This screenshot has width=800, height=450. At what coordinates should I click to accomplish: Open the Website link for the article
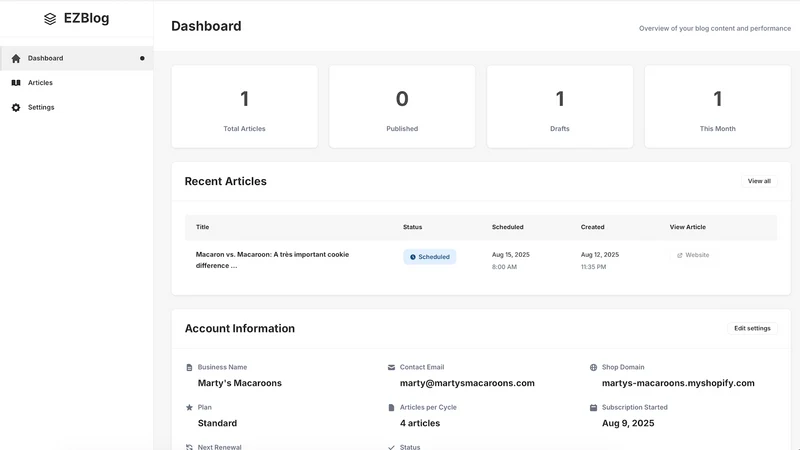click(693, 255)
